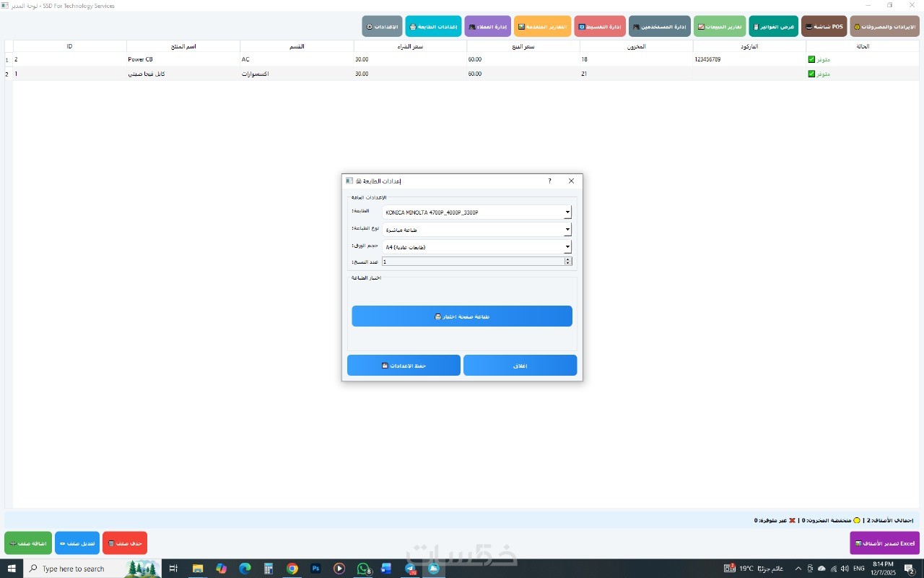Click the volume icon in system tray
Screen dimensions: 924x578
845,569
